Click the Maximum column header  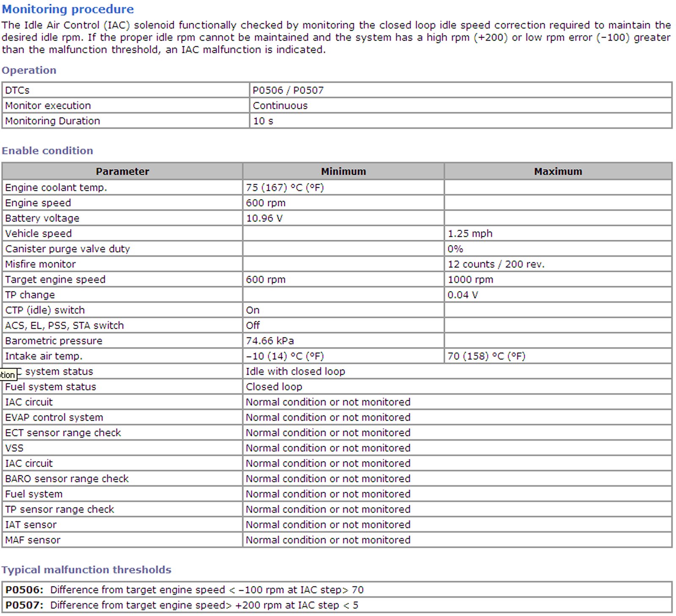[558, 171]
